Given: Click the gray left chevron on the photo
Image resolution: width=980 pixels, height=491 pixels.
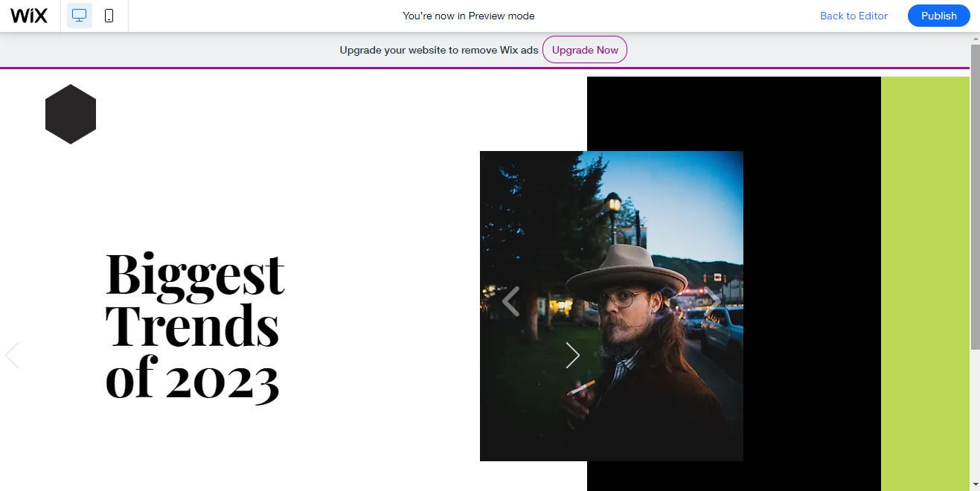Looking at the screenshot, I should coord(510,301).
